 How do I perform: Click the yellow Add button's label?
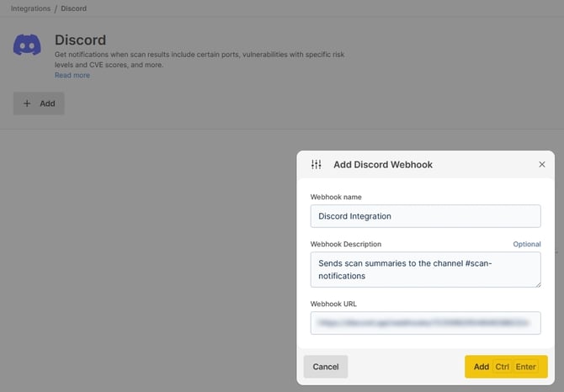[482, 367]
